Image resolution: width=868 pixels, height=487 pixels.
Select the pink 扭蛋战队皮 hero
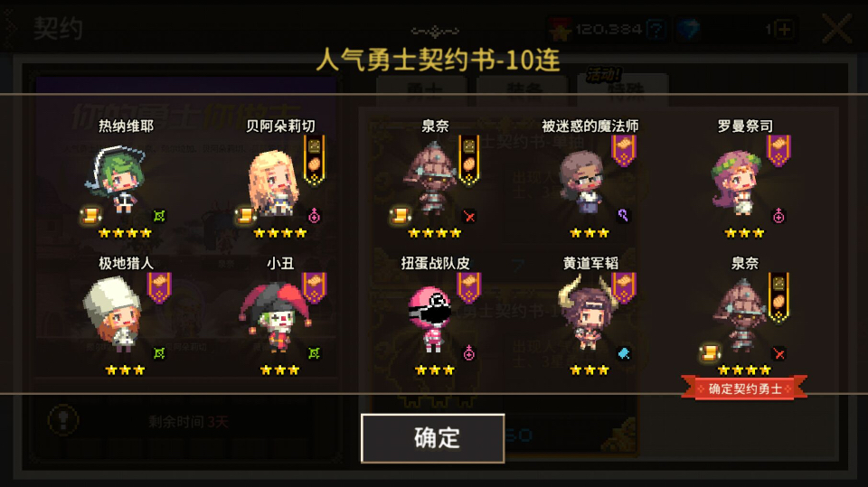[429, 318]
